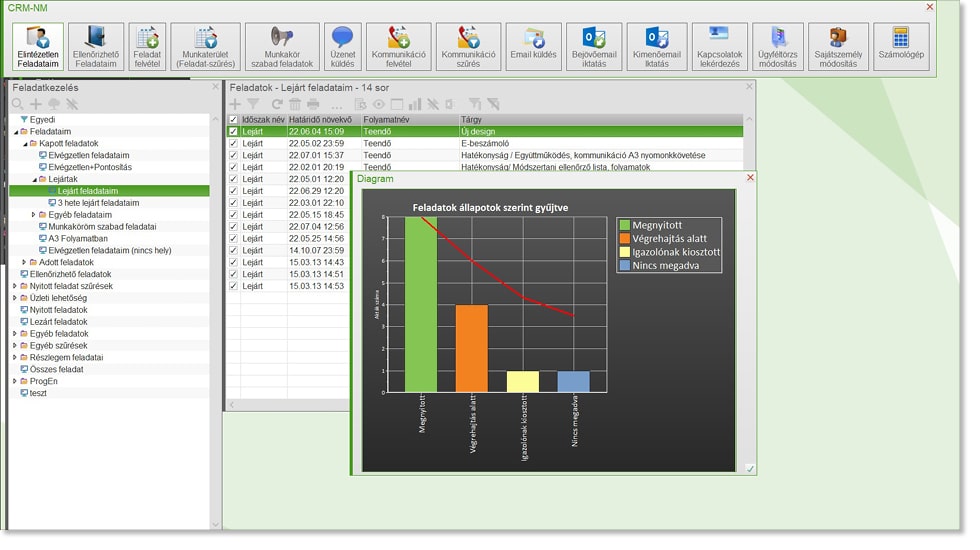Click the eye view icon in the Feladatok toolbar

379,104
